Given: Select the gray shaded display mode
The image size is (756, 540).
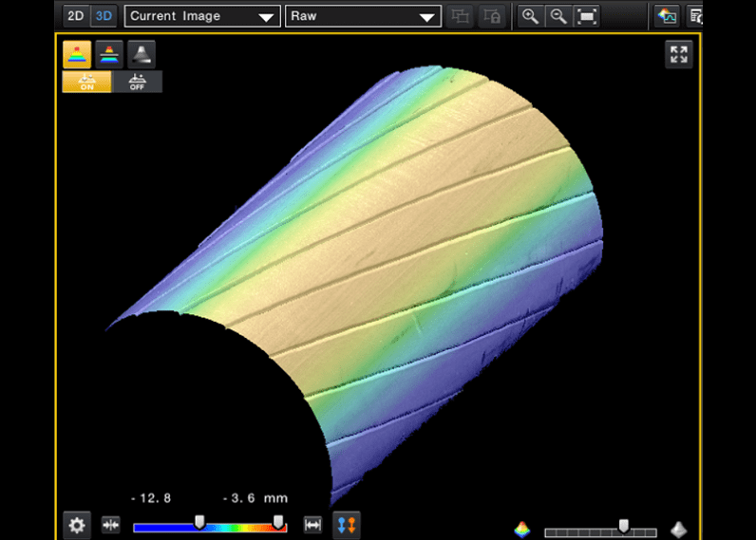Looking at the screenshot, I should pyautogui.click(x=141, y=54).
